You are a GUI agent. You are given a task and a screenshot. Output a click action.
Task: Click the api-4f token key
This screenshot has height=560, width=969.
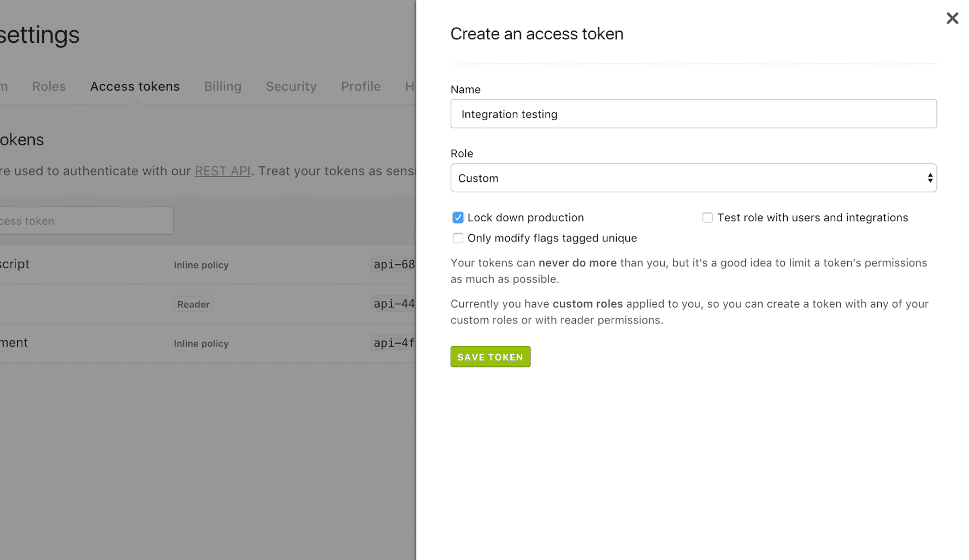(394, 343)
